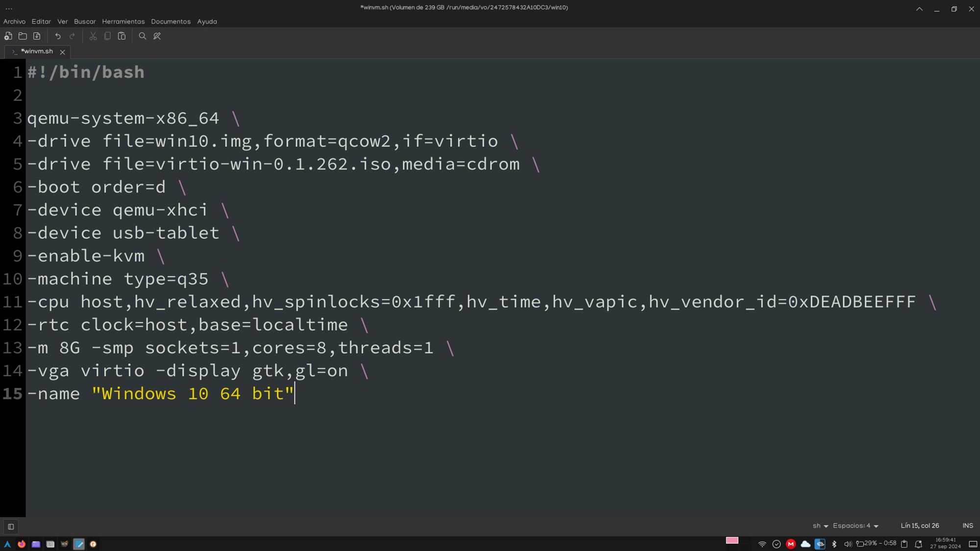Click the battery 29% indicator
The height and width of the screenshot is (551, 980).
click(x=876, y=544)
